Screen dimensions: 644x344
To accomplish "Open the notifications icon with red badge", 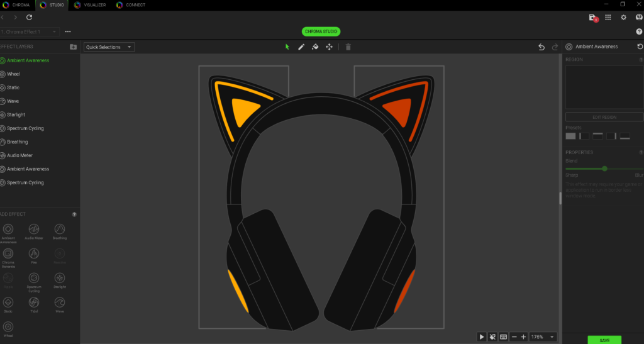I will (x=592, y=18).
